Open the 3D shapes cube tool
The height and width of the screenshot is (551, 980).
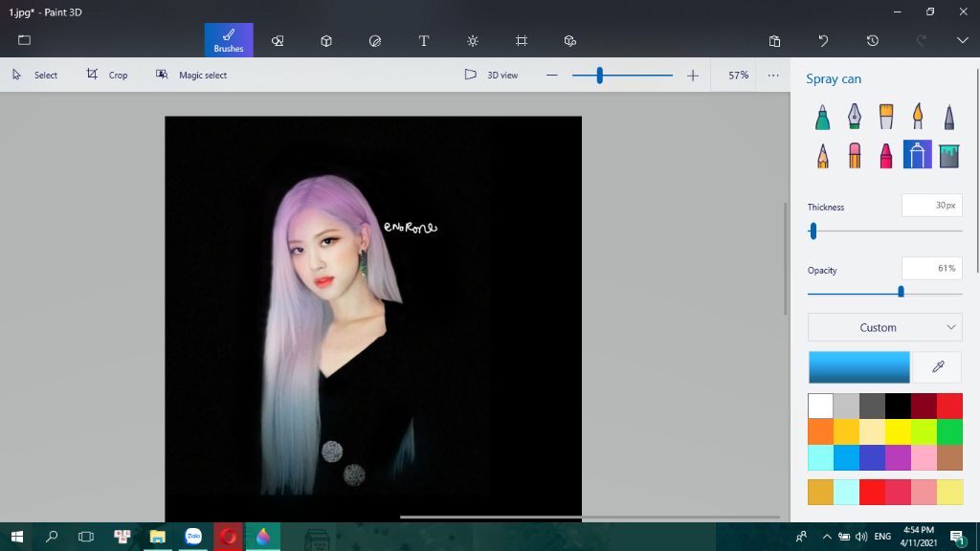tap(326, 40)
